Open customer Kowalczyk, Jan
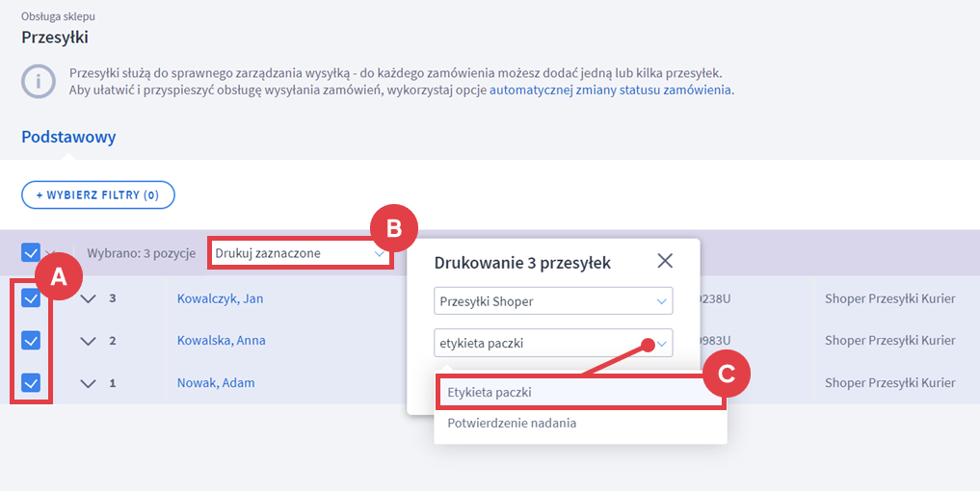Screen dimensions: 980x491 pyautogui.click(x=220, y=298)
